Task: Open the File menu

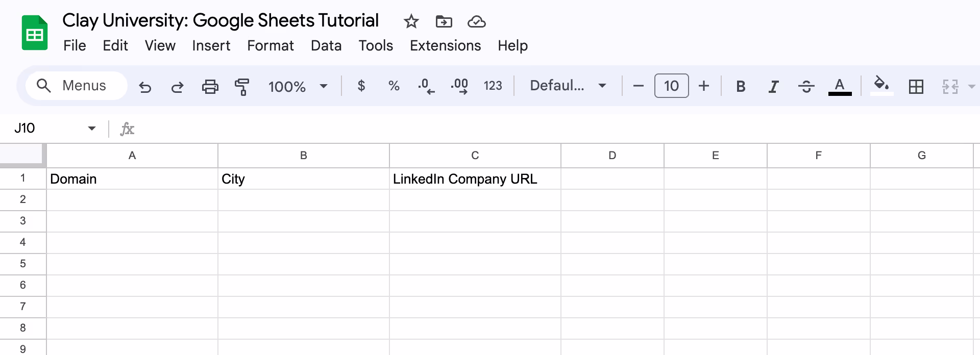Action: click(75, 45)
